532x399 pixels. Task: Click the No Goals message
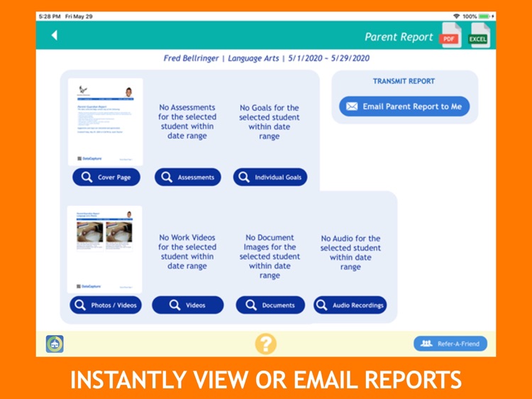(270, 122)
